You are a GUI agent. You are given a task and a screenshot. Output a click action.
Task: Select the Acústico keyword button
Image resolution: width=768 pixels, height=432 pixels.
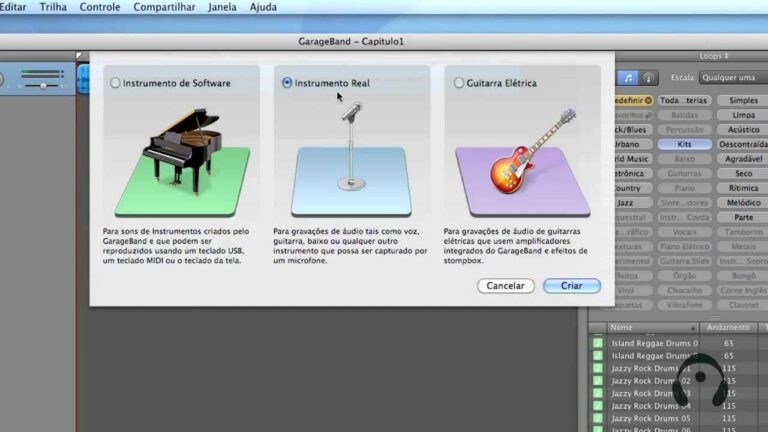[743, 130]
